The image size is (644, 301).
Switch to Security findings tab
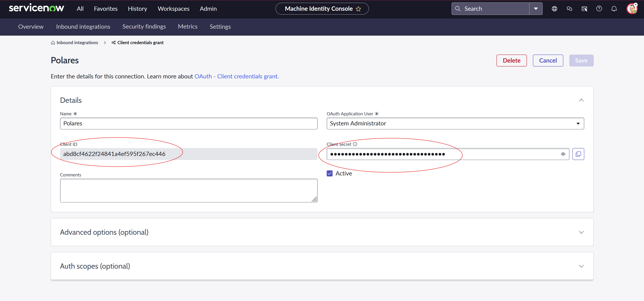coord(144,27)
